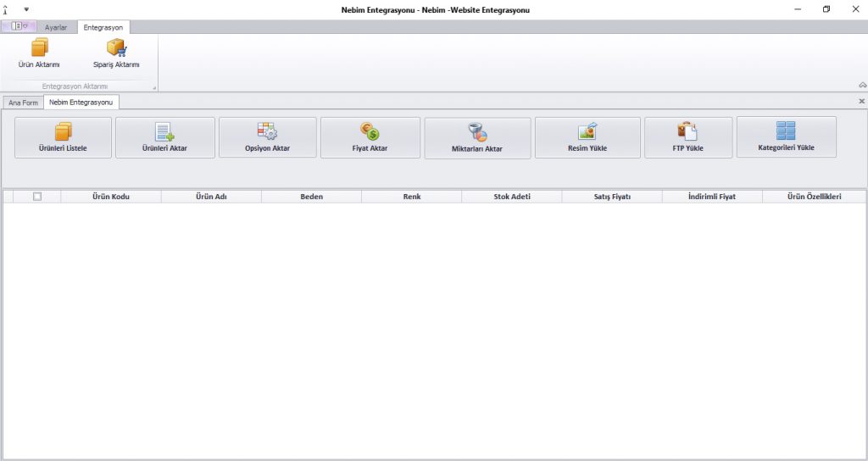Click the Ürünleri Listele button
Image resolution: width=868 pixels, height=461 pixels.
63,138
